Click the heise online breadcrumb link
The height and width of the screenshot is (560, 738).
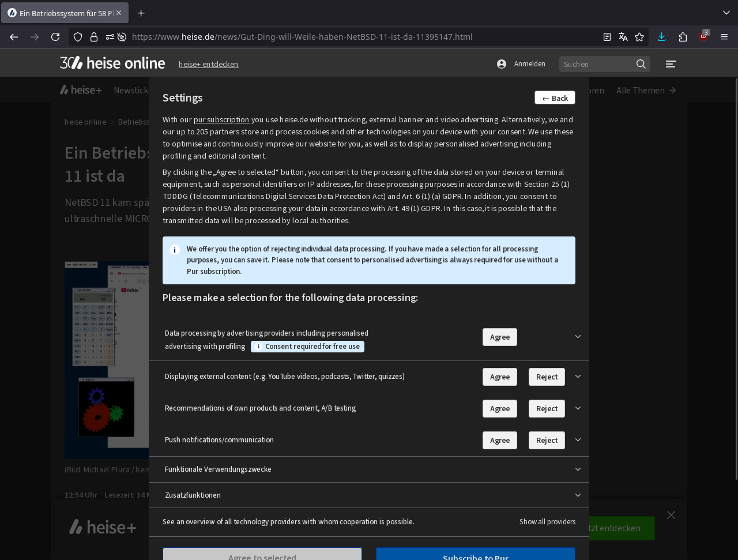pos(85,122)
